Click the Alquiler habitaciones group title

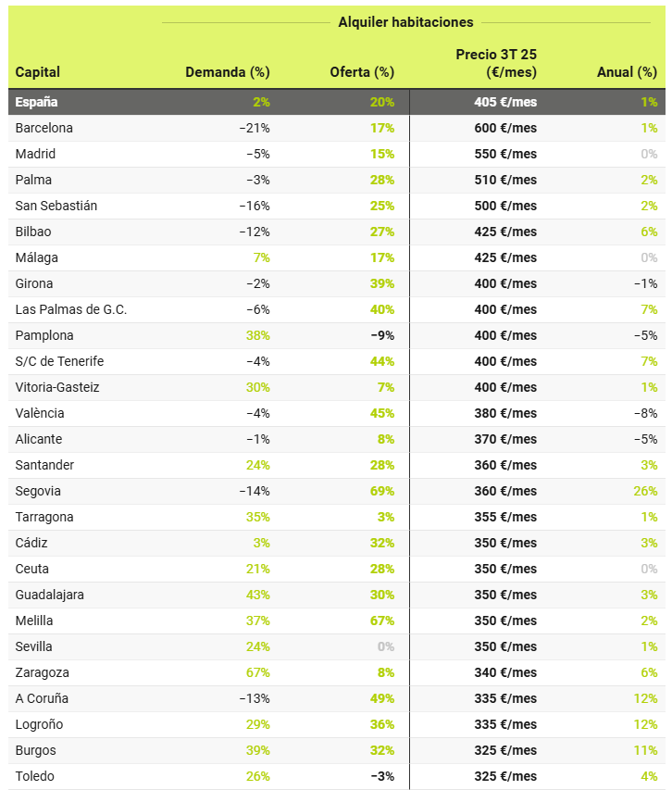coord(405,22)
